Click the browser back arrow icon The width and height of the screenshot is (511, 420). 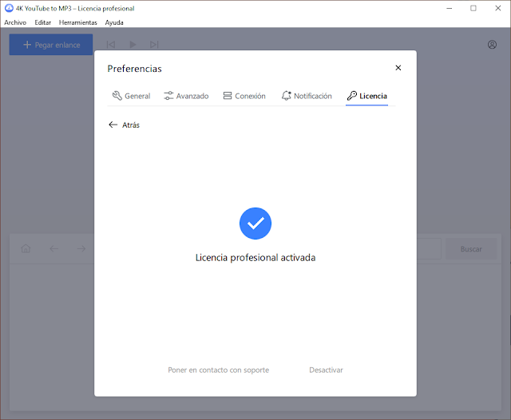[x=53, y=249]
